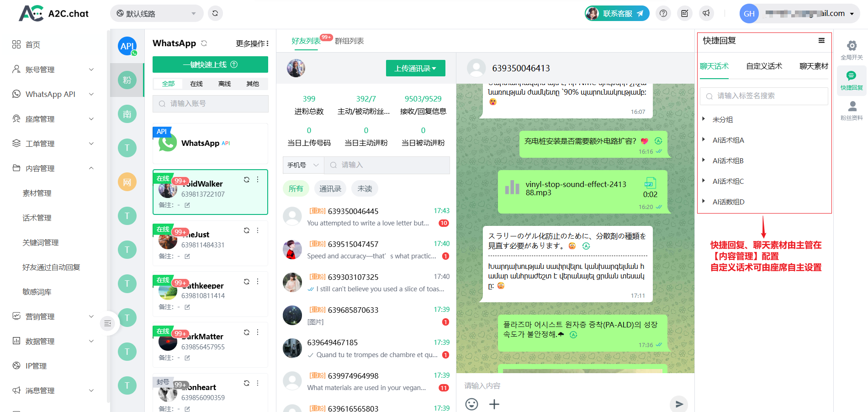Open the help question mark icon
The width and height of the screenshot is (868, 412).
pyautogui.click(x=663, y=13)
